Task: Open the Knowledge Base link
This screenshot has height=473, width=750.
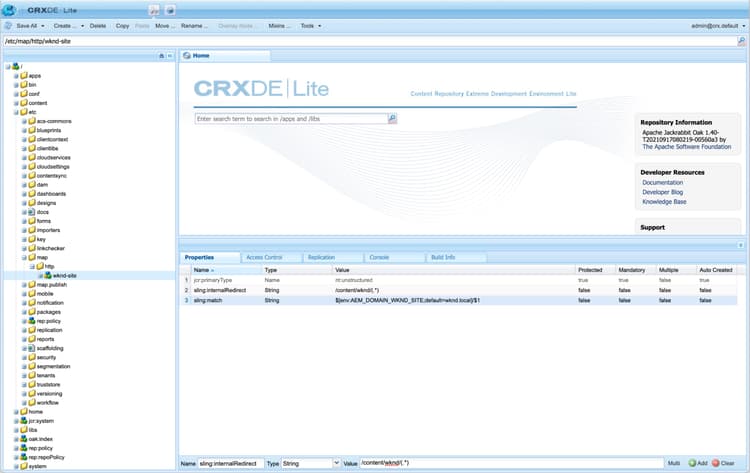Action: coord(664,202)
